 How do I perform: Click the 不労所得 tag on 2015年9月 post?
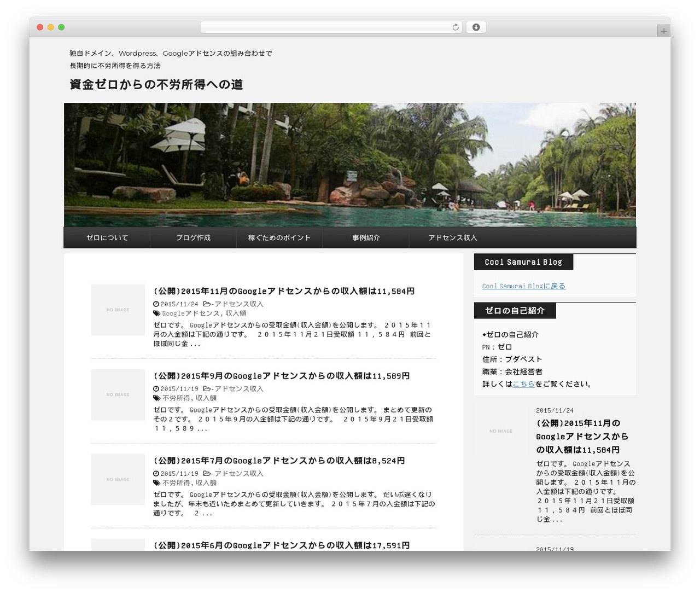(x=176, y=398)
